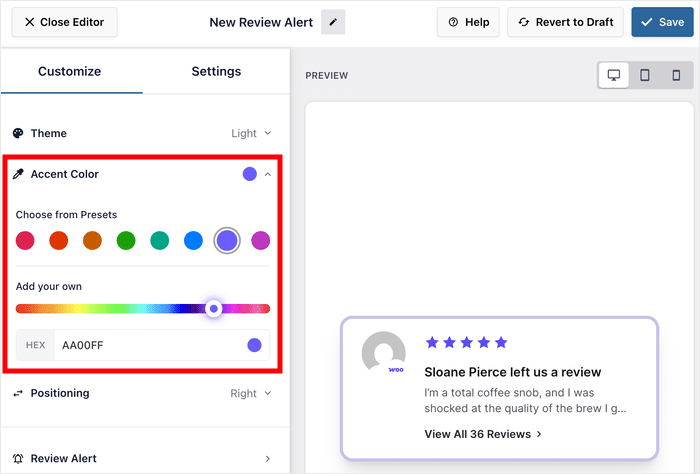Open the Positioning Right dropdown
The image size is (700, 474).
[251, 393]
